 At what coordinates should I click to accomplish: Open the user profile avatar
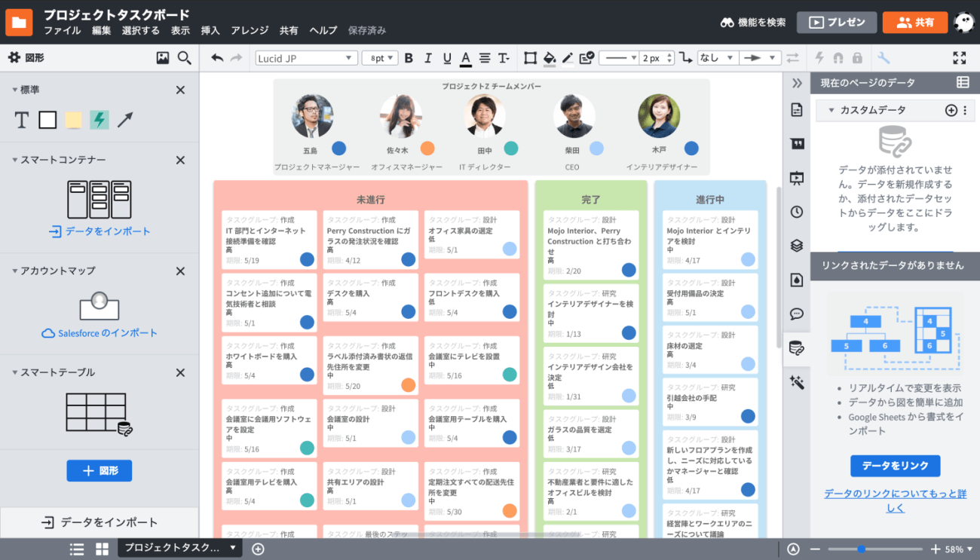click(x=964, y=22)
